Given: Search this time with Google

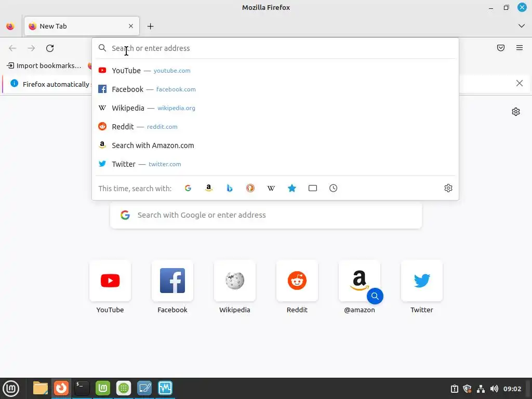Looking at the screenshot, I should [x=188, y=188].
